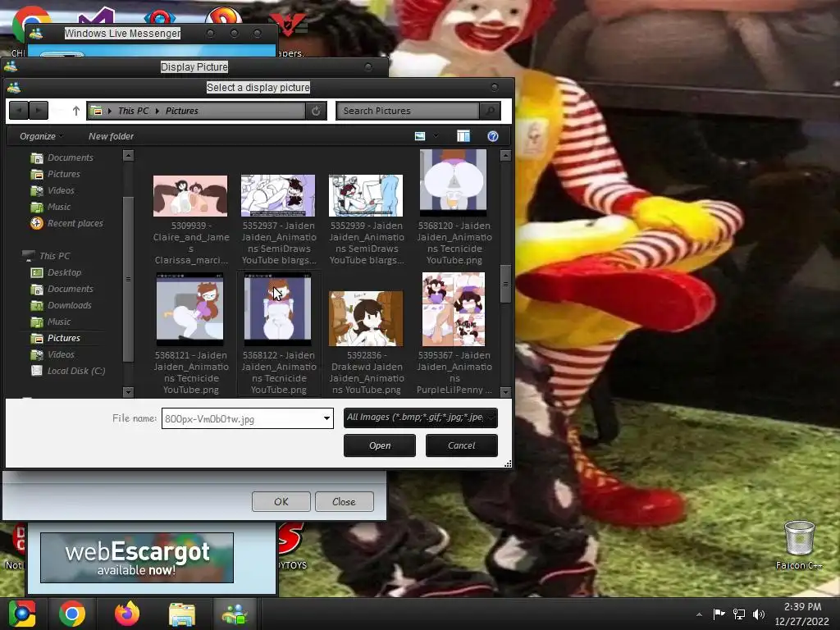Click the Open button
Image resolution: width=840 pixels, height=630 pixels.
[379, 445]
